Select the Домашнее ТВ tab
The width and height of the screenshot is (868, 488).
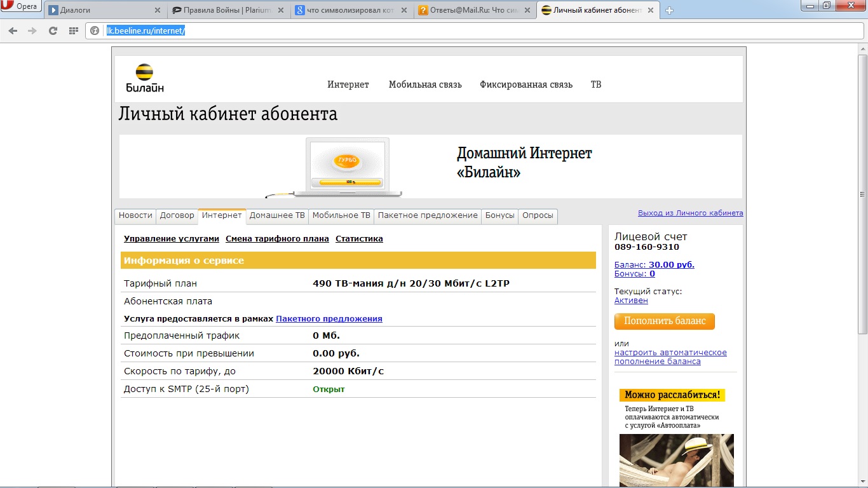point(277,216)
